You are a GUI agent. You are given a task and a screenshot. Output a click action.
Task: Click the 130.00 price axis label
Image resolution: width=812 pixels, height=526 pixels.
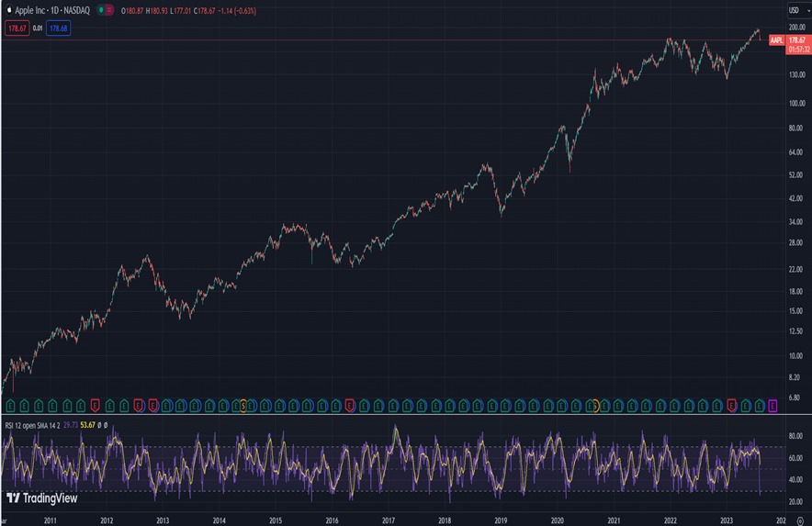[797, 74]
